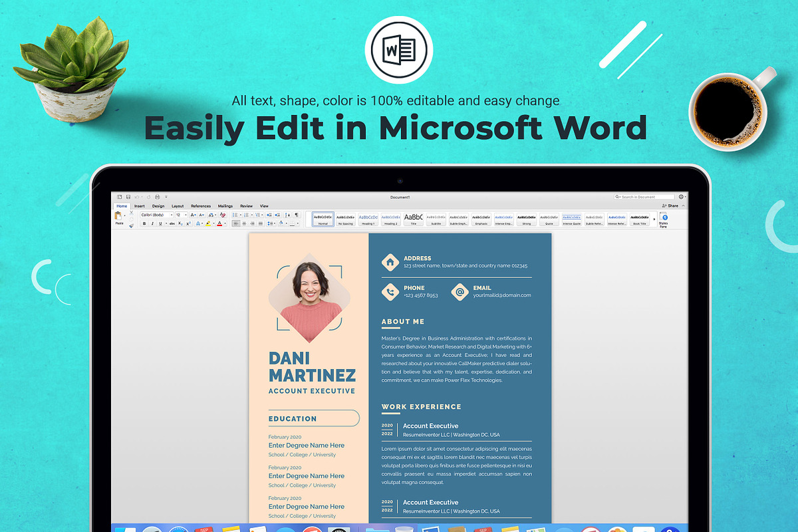The width and height of the screenshot is (798, 532).
Task: Click the Save icon in title bar
Action: [128, 197]
